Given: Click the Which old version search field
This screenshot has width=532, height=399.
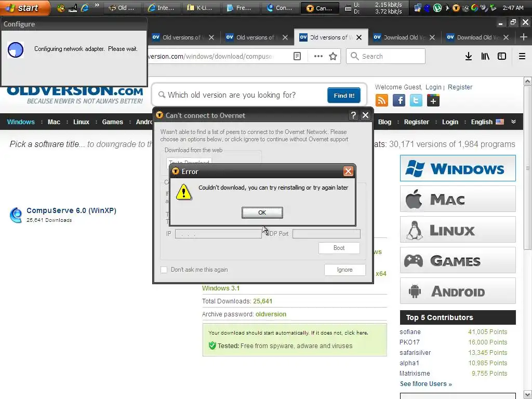Looking at the screenshot, I should (x=241, y=95).
